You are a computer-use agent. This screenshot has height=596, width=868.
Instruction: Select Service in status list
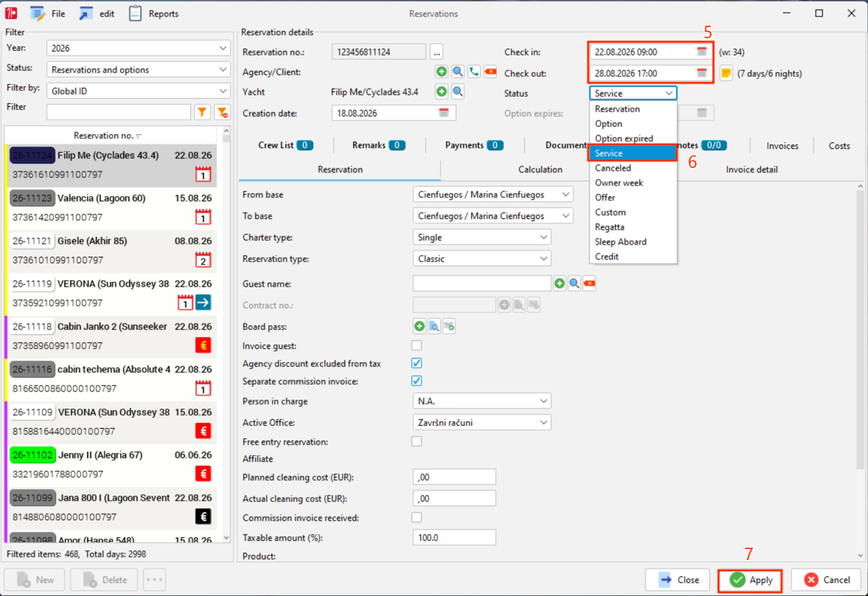[x=633, y=153]
